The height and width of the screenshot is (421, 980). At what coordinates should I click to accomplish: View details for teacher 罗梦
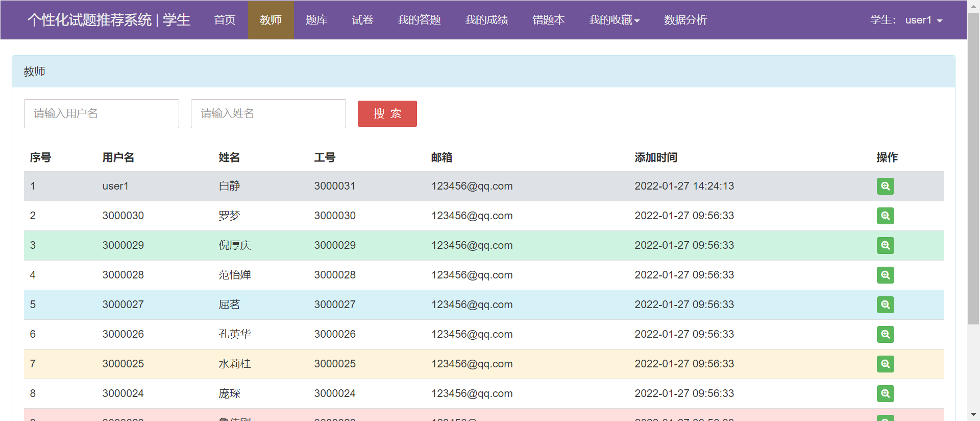point(885,216)
